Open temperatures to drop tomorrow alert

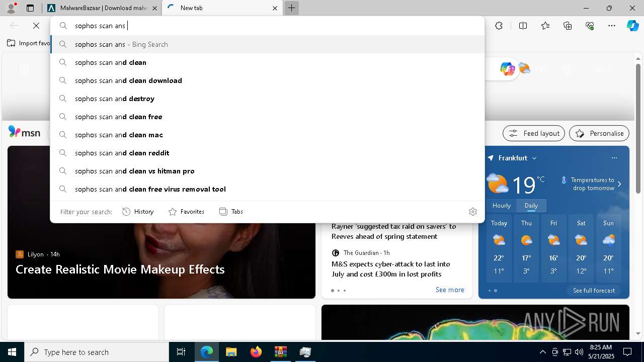[x=592, y=184]
